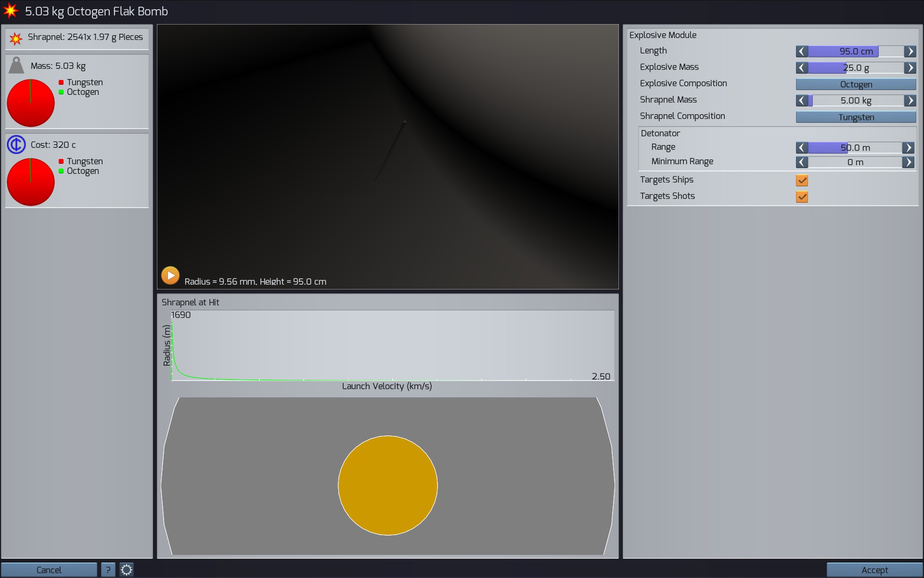Increase Explosive Mass with right arrow
924x578 pixels.
910,68
